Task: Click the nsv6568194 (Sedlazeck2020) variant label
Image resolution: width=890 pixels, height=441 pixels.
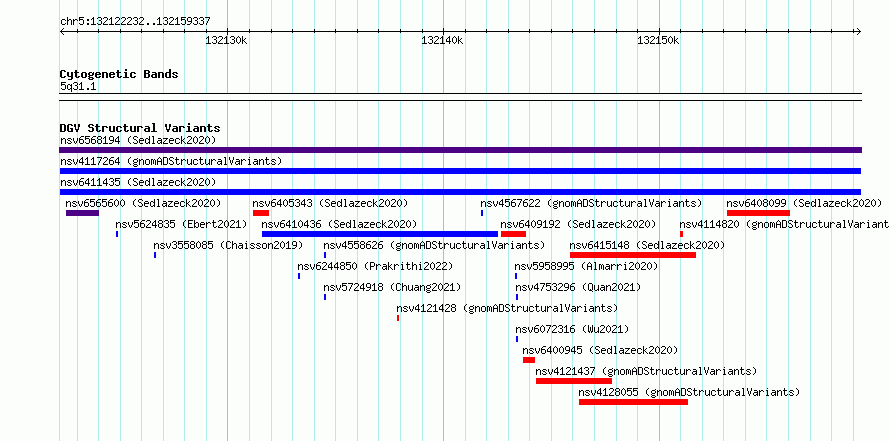Action: (x=138, y=140)
